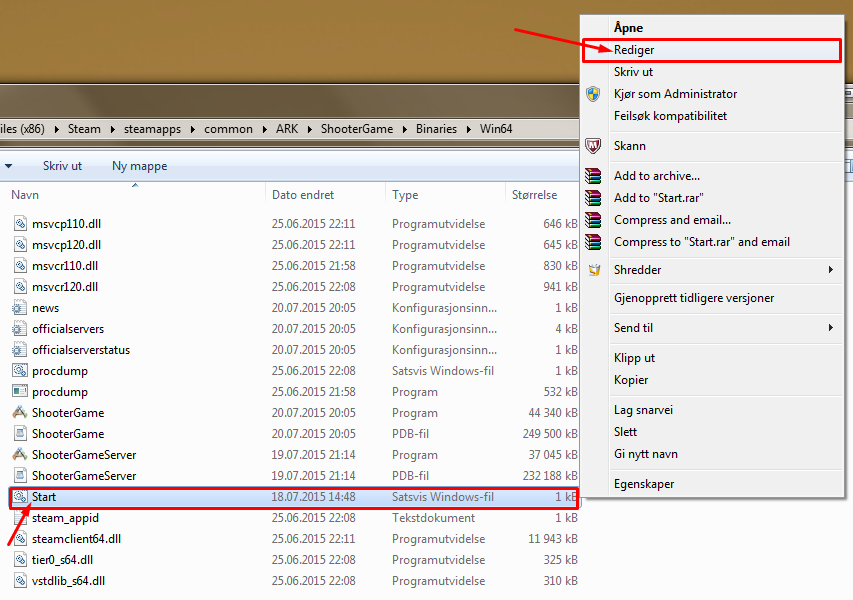Screen dimensions: 853x600
Task: Sort by the Dato endret column header
Action: [303, 195]
